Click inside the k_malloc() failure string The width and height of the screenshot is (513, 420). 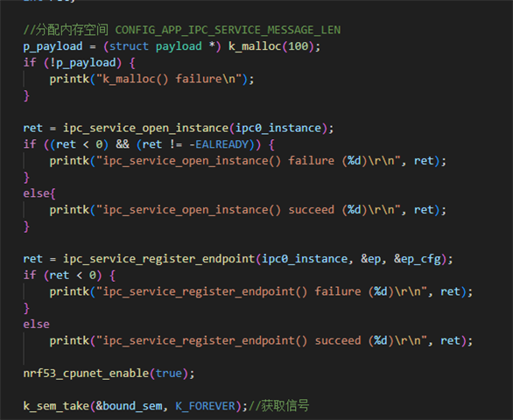point(169,79)
